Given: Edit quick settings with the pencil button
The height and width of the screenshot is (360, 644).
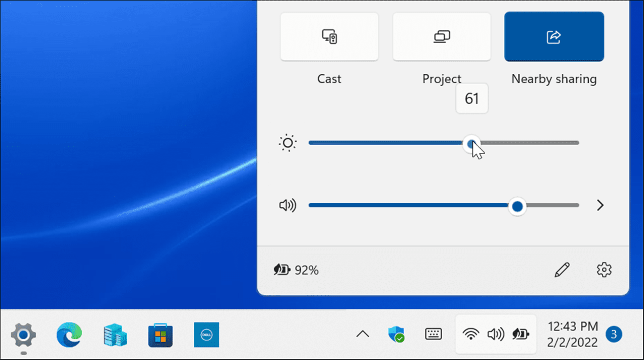Looking at the screenshot, I should [x=562, y=270].
